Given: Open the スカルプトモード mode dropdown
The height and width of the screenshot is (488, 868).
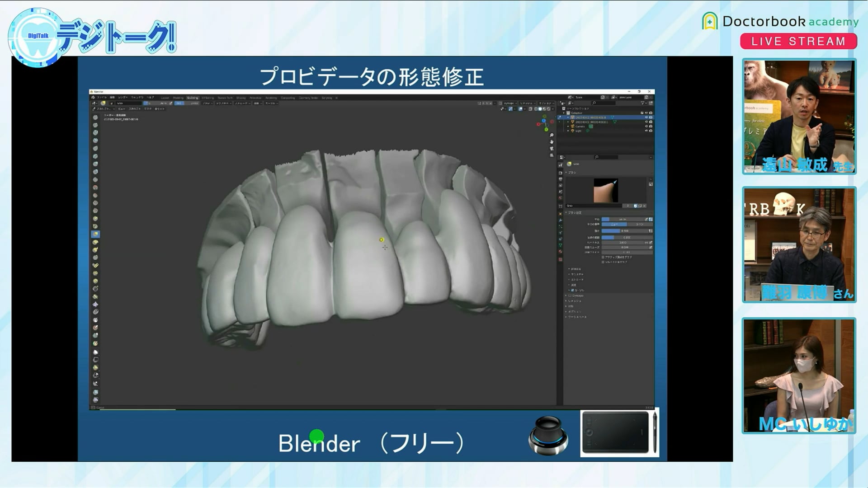Looking at the screenshot, I should (x=104, y=109).
